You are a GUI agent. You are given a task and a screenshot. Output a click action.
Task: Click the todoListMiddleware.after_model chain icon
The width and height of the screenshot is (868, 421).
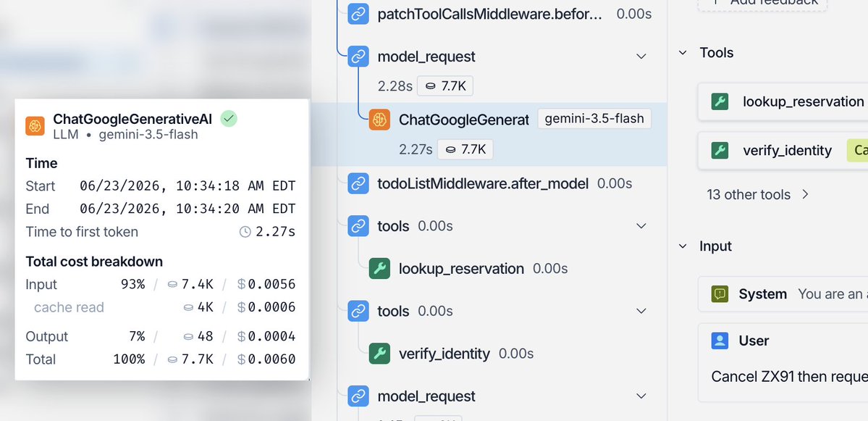coord(358,183)
